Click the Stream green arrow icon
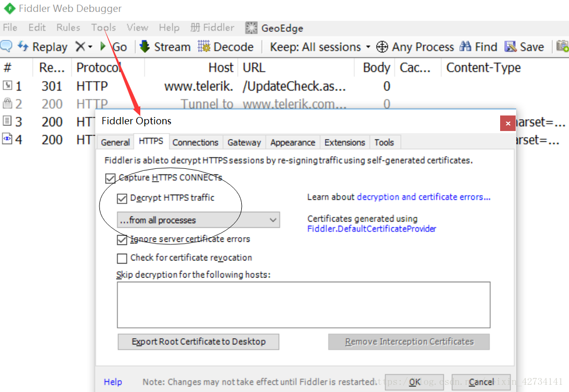 tap(145, 47)
